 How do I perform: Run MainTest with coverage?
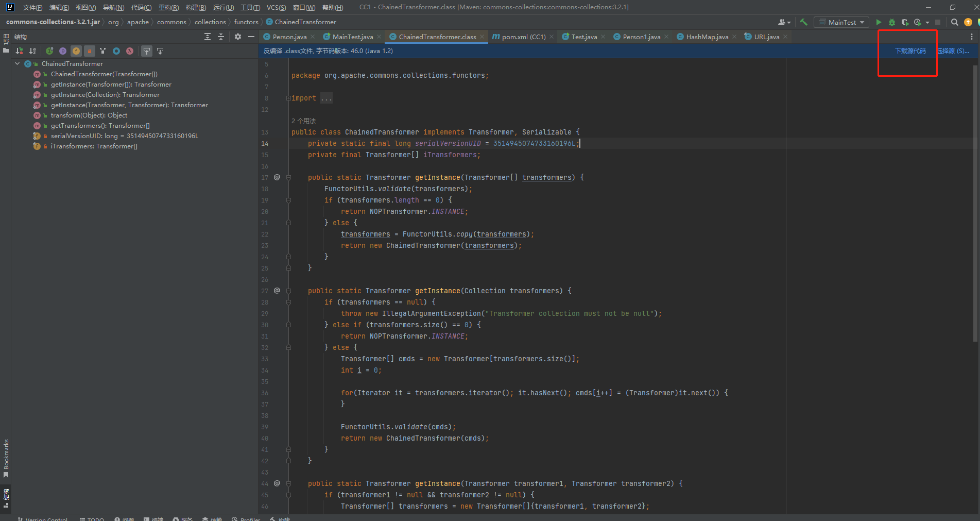[905, 22]
